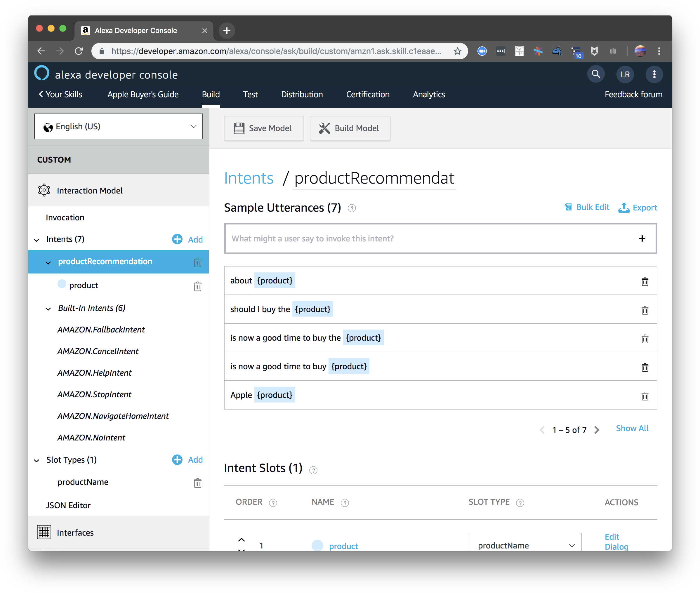Open the JSON Editor
Viewport: 700px width, 594px height.
click(68, 506)
